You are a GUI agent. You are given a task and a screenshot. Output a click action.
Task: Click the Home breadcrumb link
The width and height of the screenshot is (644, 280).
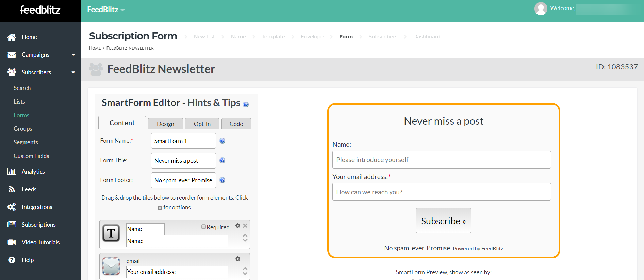[x=95, y=48]
